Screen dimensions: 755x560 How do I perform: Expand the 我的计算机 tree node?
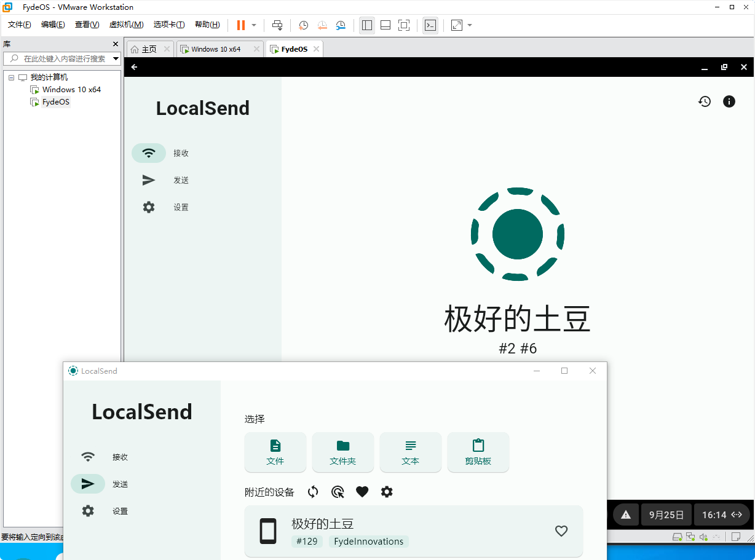click(10, 77)
